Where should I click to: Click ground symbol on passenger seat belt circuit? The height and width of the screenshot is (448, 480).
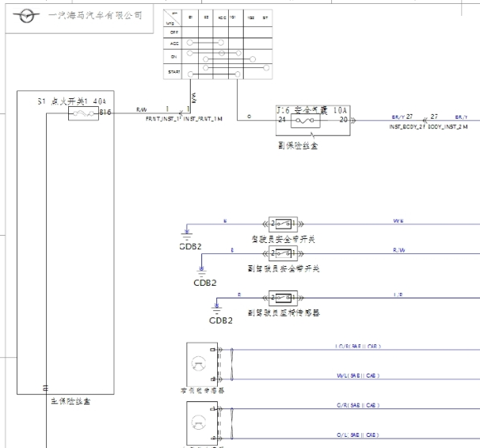201,271
